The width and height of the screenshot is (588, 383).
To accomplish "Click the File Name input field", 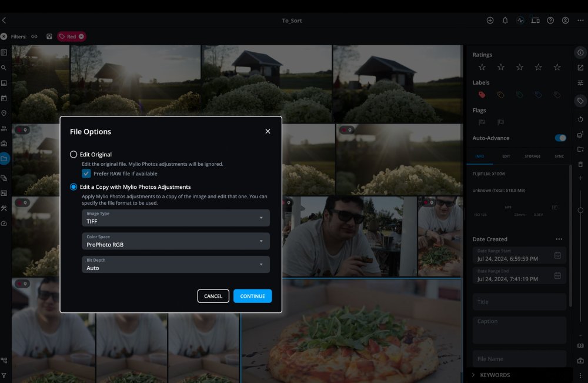I will pos(519,359).
